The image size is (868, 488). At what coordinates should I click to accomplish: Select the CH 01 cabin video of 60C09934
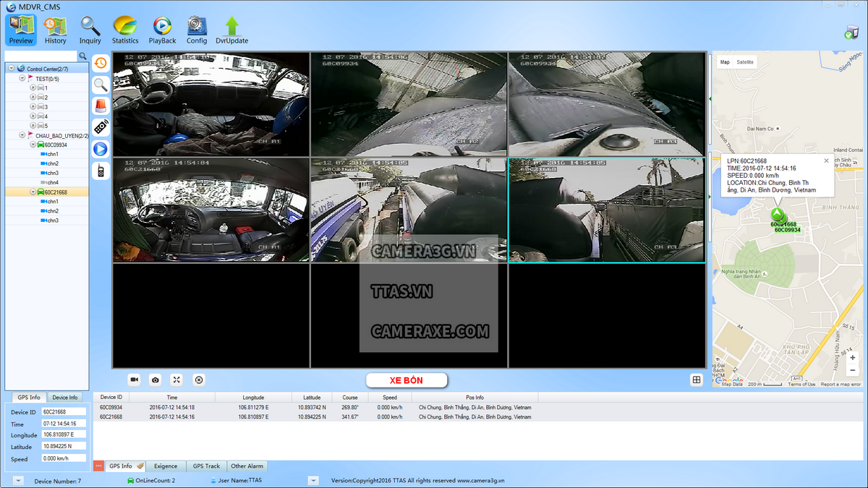[x=210, y=104]
